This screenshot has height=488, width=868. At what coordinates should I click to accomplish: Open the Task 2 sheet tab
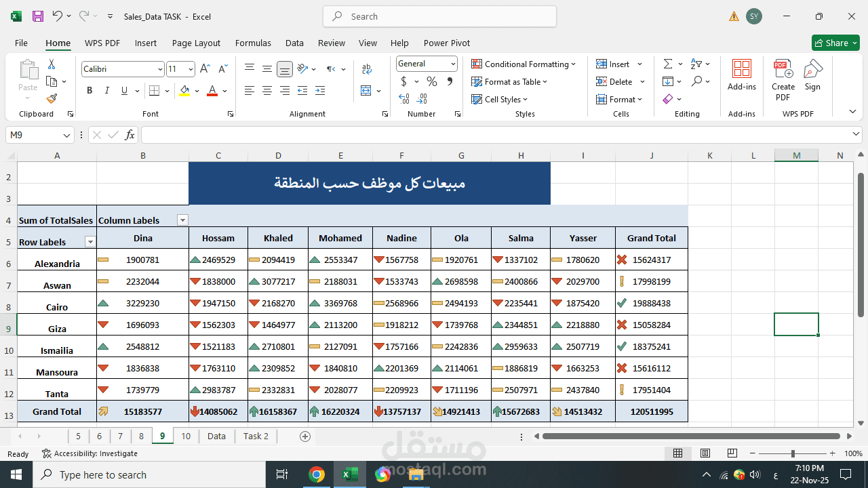tap(256, 436)
